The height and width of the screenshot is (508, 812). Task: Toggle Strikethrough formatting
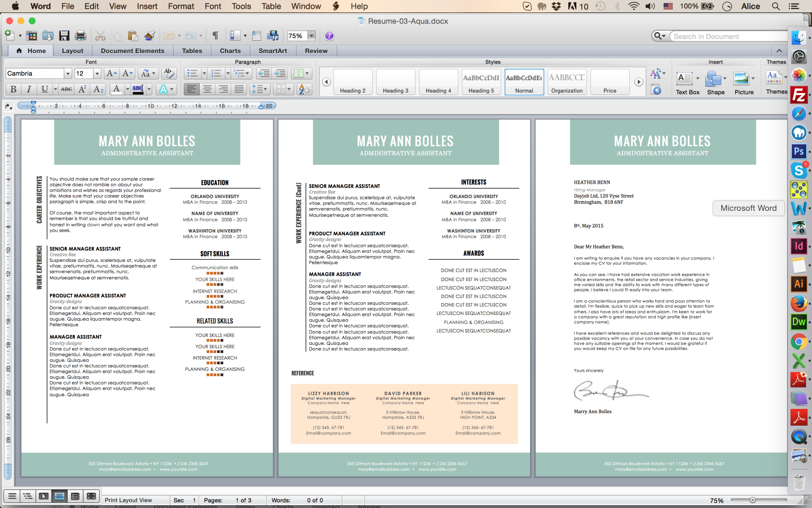(66, 89)
